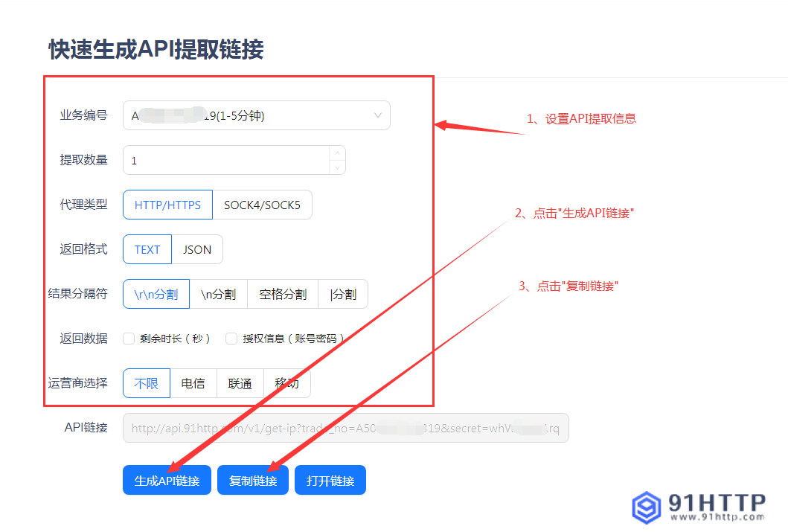The image size is (788, 532).
Task: Click the API链接 URL input field
Action: coord(345,427)
